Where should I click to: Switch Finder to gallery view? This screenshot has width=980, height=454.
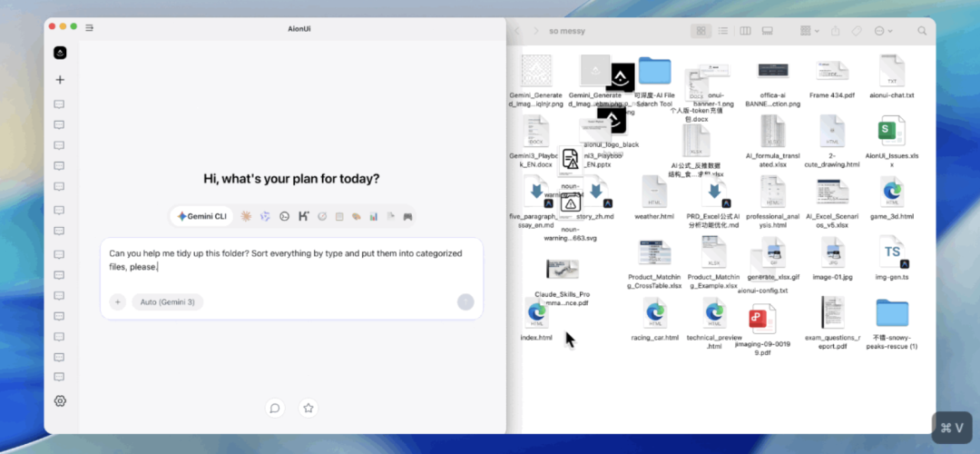pyautogui.click(x=767, y=31)
